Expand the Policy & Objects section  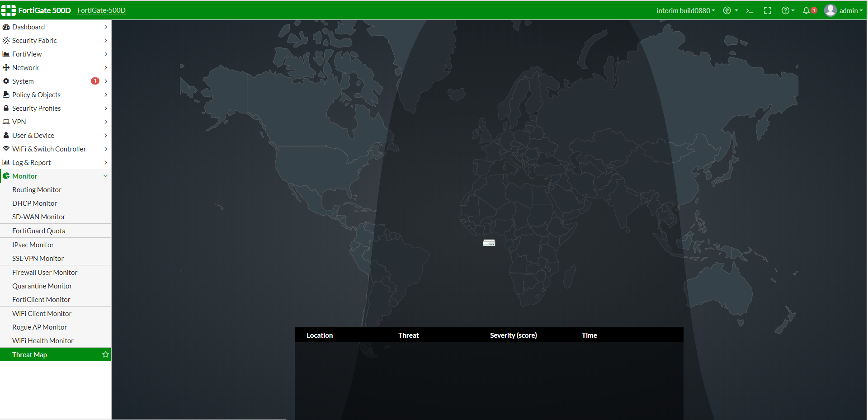coord(56,95)
